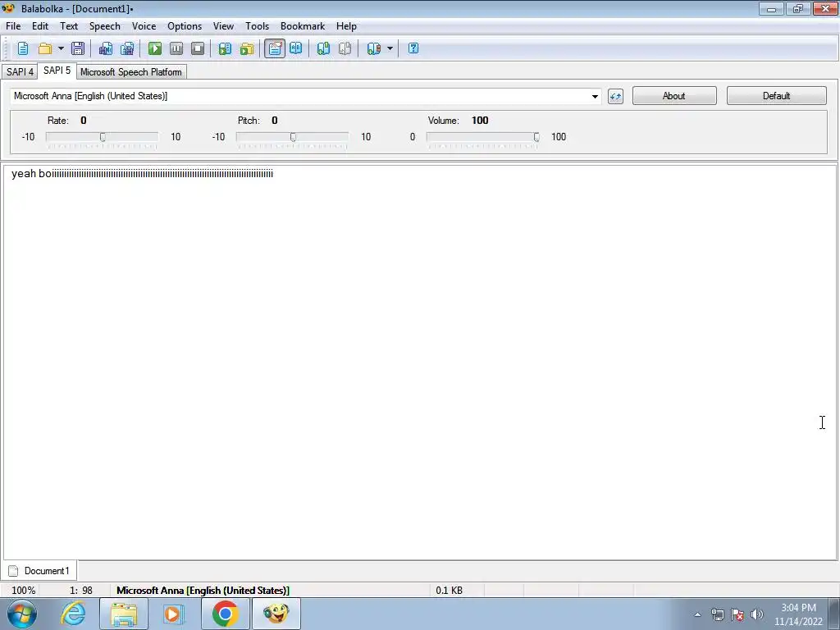Click the Show Desktop strip beside clock
The image size is (840, 630).
click(834, 614)
